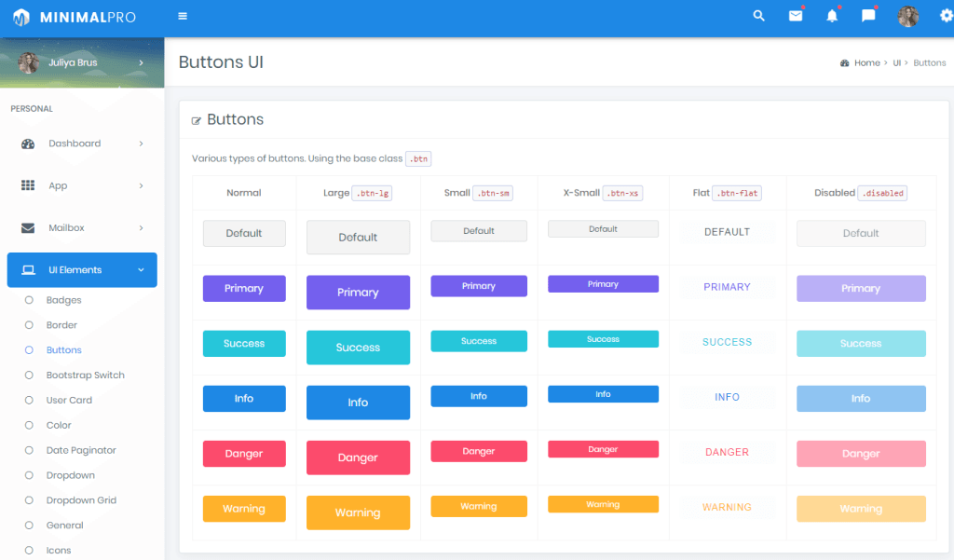The image size is (954, 560).
Task: Open the user avatar in top bar
Action: (908, 17)
